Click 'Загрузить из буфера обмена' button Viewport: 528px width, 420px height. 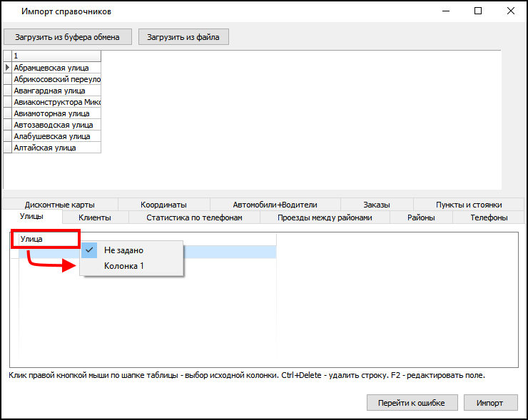tap(68, 36)
